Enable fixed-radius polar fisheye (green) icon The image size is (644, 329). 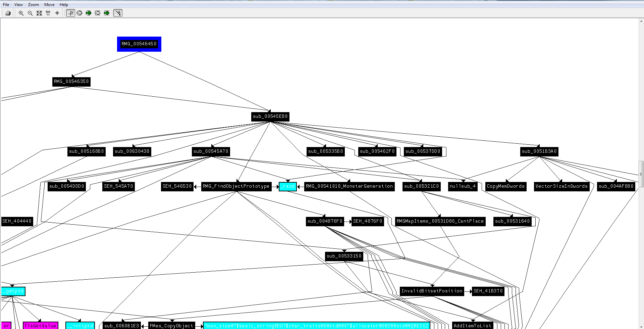point(89,13)
